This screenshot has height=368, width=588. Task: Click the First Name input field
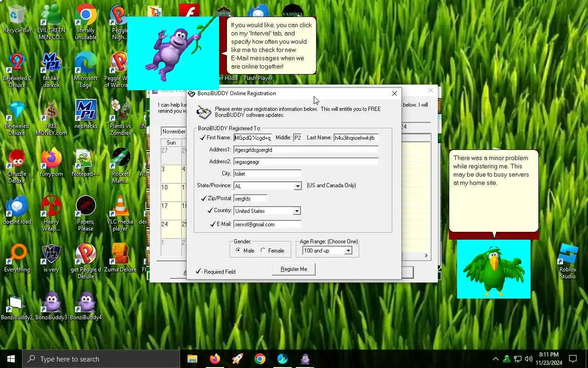pos(253,138)
